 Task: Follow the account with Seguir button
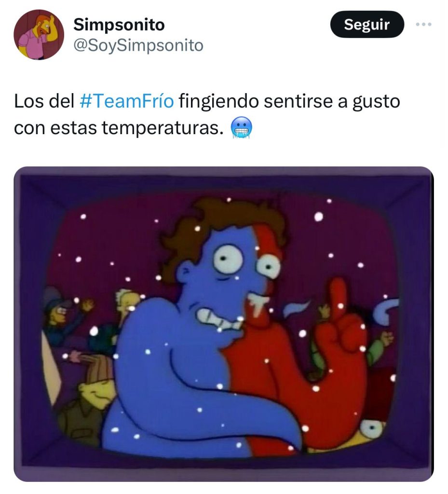point(367,24)
